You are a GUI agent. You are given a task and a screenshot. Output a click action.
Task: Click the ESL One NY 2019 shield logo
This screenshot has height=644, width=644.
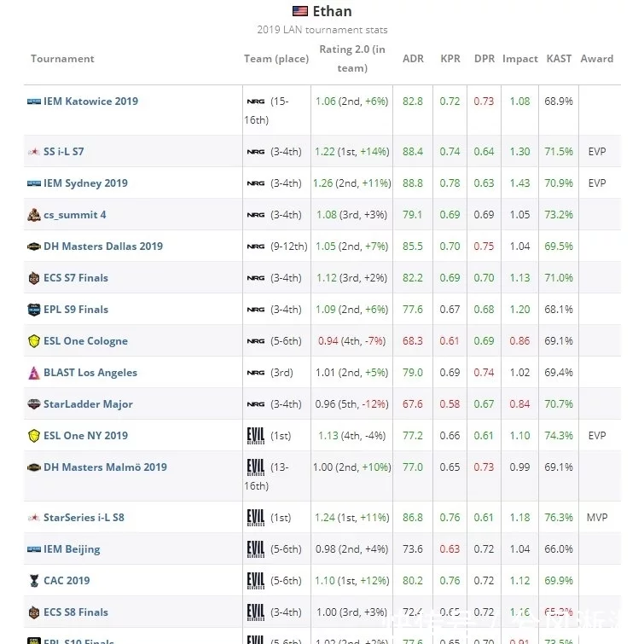(34, 436)
